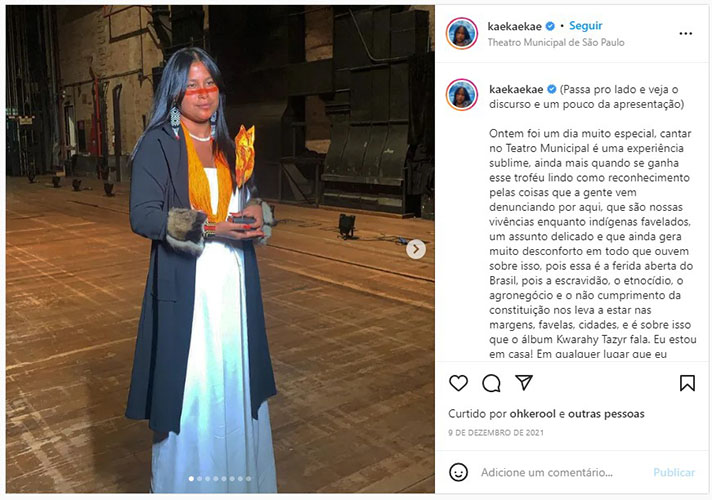Open the three-dot more options menu

click(x=686, y=34)
